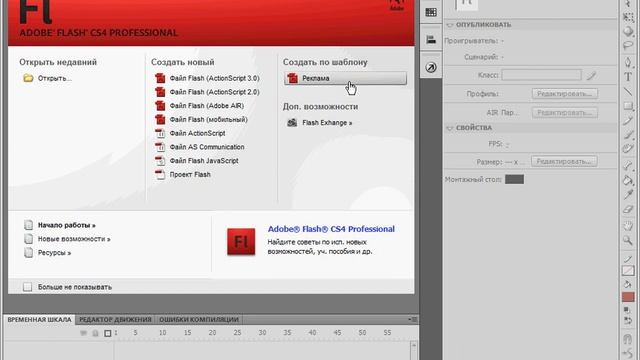Open the Начало работы » link
This screenshot has width=640, height=360.
60,225
